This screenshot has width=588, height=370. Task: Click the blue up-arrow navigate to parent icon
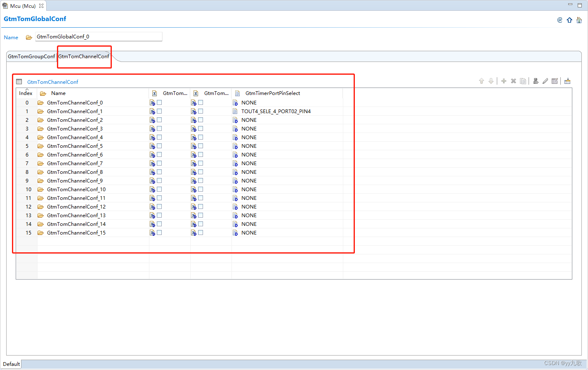click(569, 20)
